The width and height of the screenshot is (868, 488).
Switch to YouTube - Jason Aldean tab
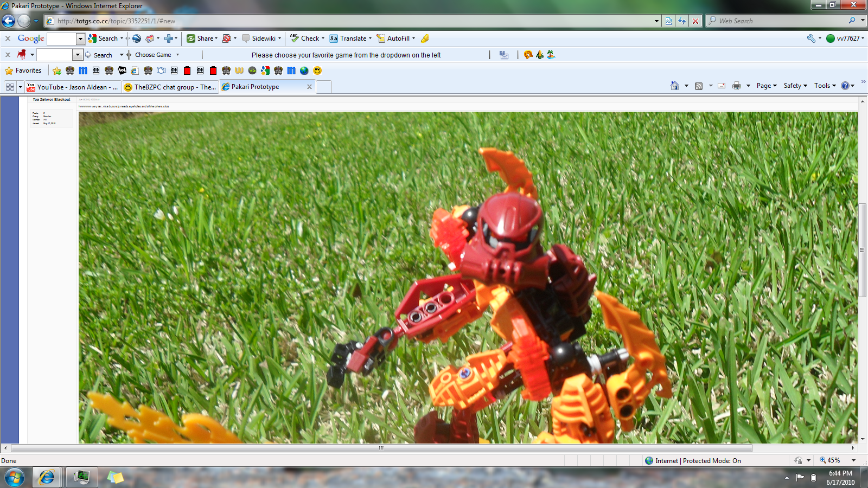coord(73,87)
